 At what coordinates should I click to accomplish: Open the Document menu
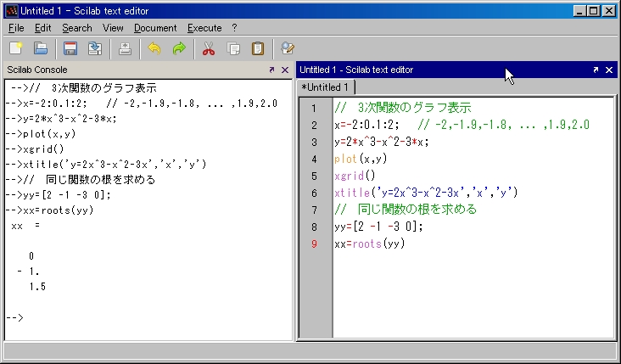pos(155,28)
